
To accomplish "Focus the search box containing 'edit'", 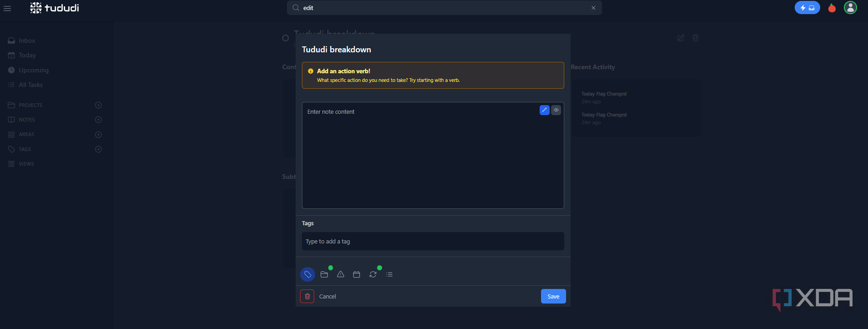I will pos(444,8).
